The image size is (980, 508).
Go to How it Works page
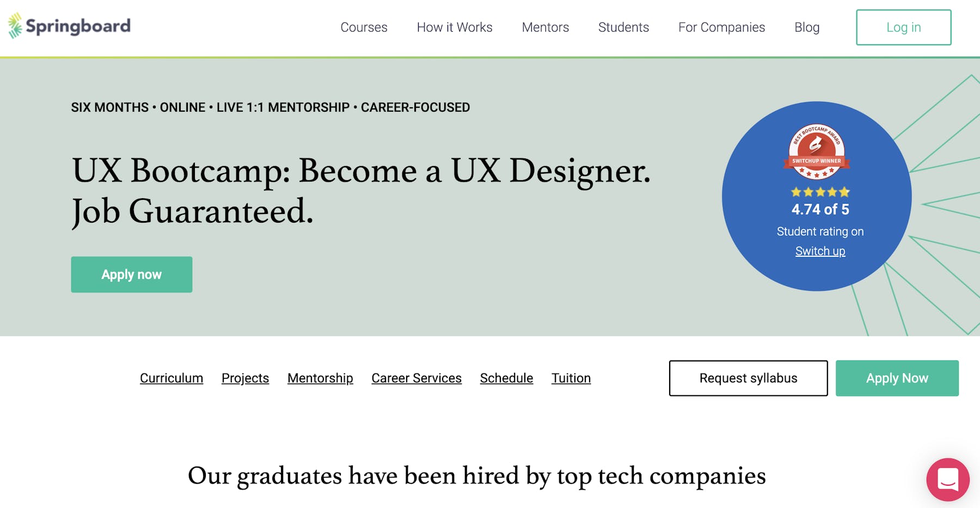pyautogui.click(x=455, y=27)
